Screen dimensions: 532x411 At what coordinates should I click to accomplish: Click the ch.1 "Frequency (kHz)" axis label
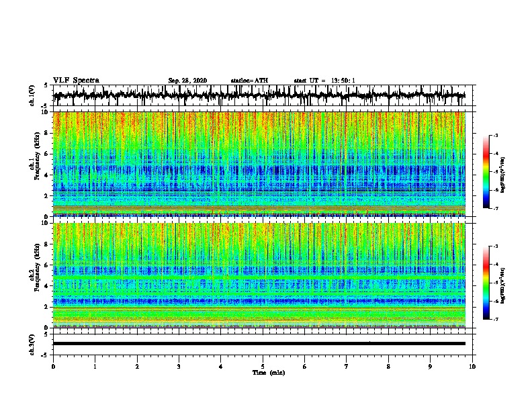[x=37, y=154]
